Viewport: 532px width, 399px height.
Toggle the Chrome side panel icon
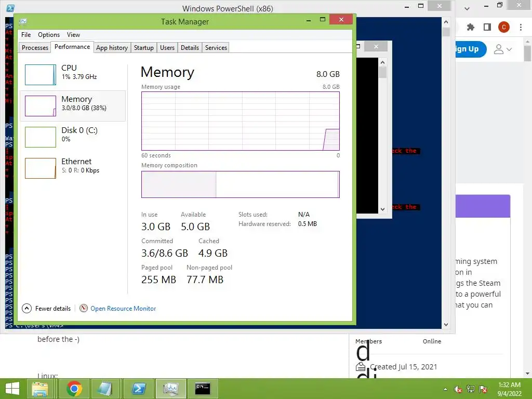(x=487, y=27)
